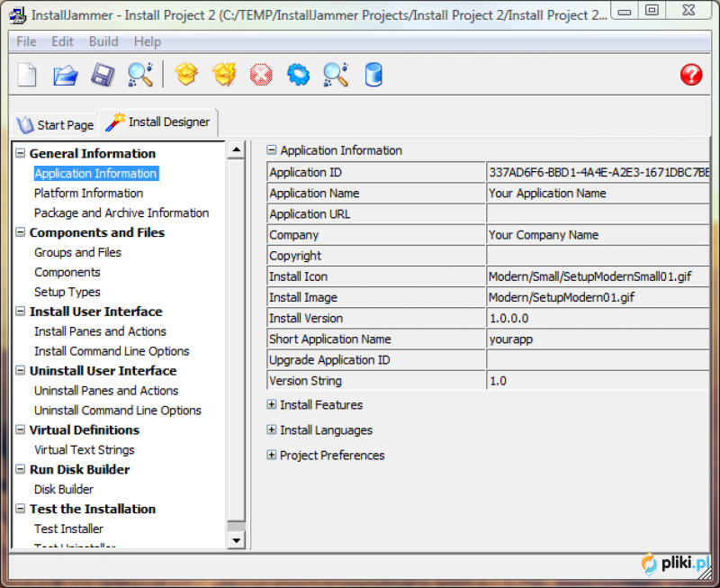Click the Application ID value field

pos(598,172)
